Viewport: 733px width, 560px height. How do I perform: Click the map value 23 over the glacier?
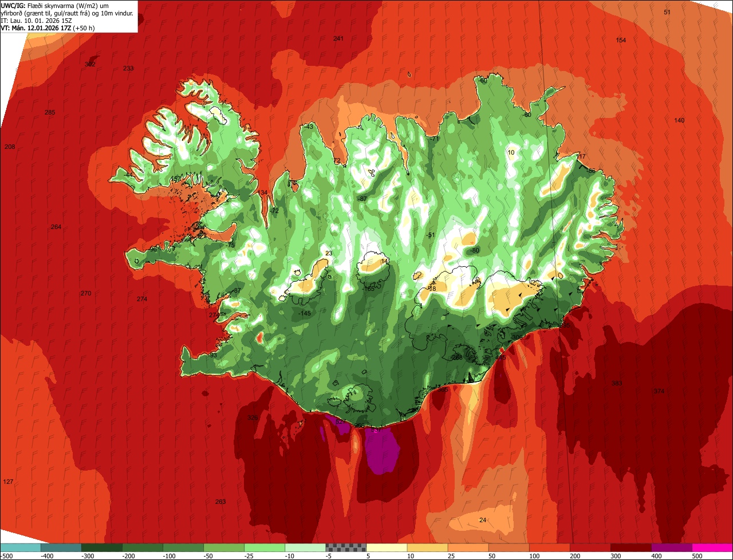329,253
